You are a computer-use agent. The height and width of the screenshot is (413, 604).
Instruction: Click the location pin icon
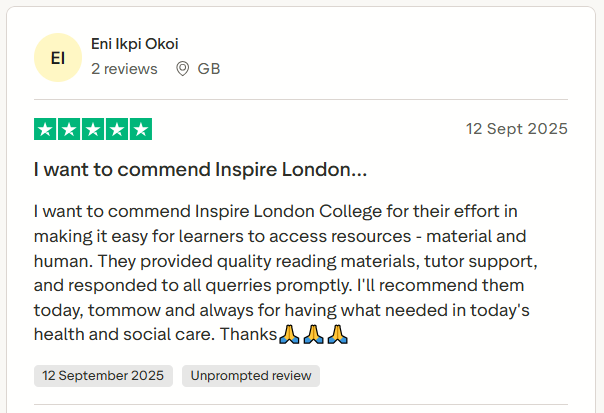182,69
